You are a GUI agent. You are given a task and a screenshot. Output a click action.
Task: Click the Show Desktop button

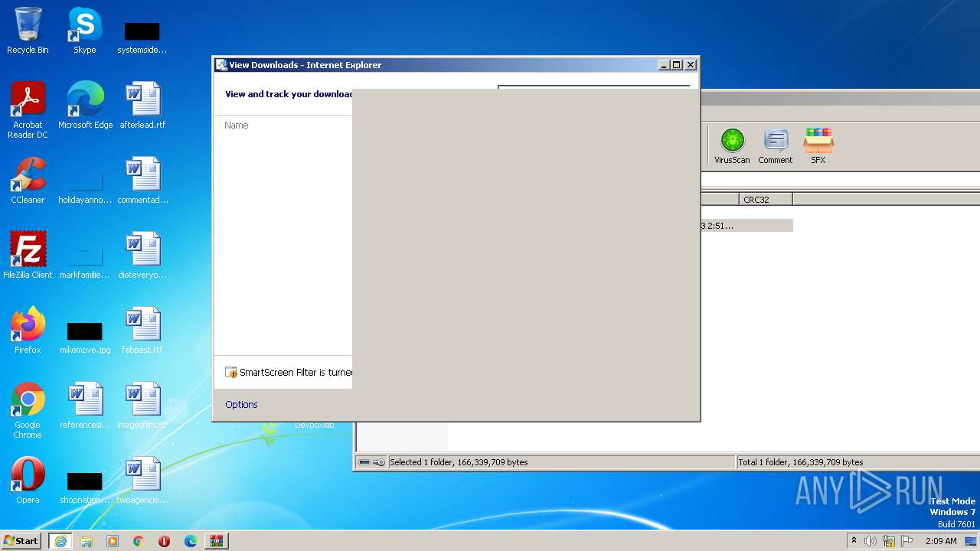point(972,541)
